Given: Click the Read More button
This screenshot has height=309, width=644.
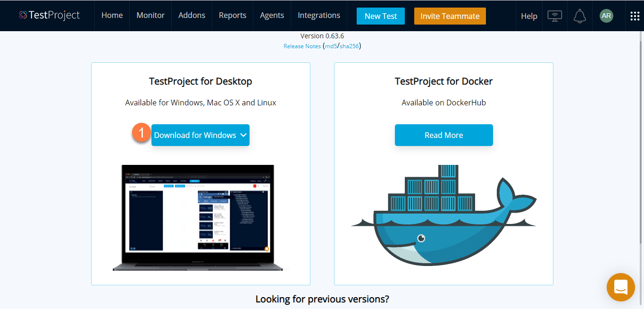Looking at the screenshot, I should pos(444,135).
